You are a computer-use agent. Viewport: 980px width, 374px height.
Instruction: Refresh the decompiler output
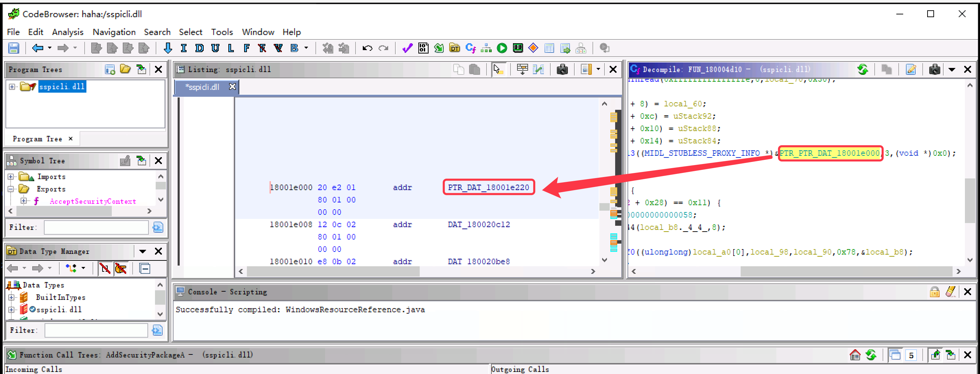click(863, 69)
